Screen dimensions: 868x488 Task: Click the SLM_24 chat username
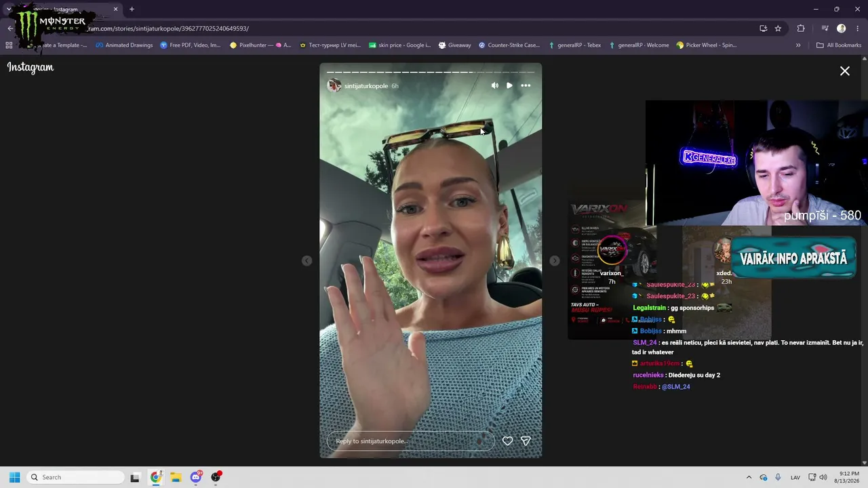pyautogui.click(x=645, y=342)
